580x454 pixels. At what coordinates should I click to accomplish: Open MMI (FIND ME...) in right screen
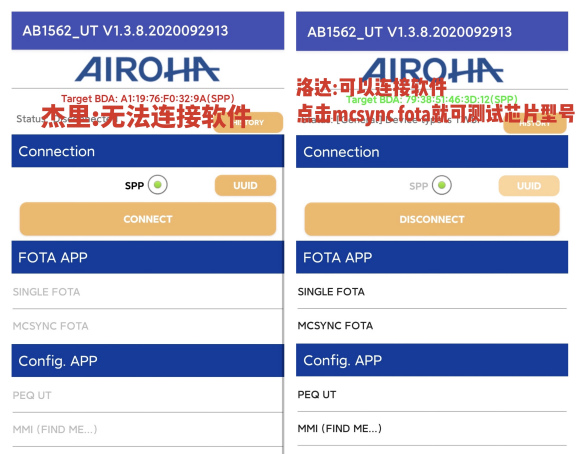coord(432,428)
